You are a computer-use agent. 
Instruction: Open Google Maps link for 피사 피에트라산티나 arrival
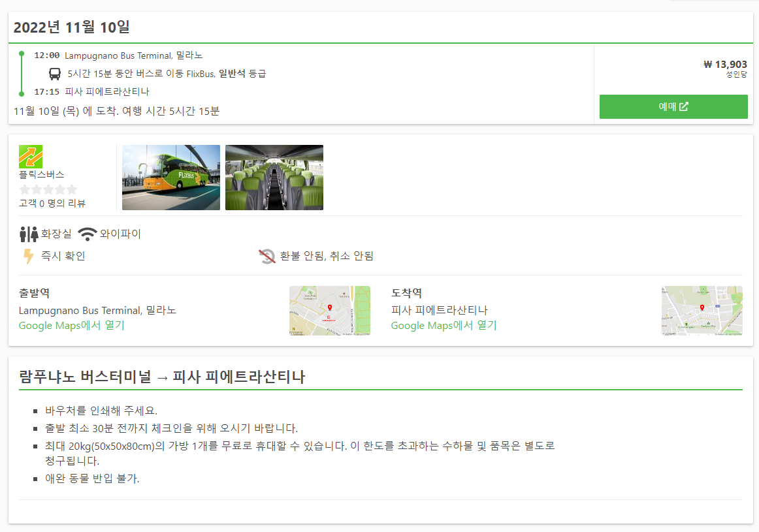[444, 326]
